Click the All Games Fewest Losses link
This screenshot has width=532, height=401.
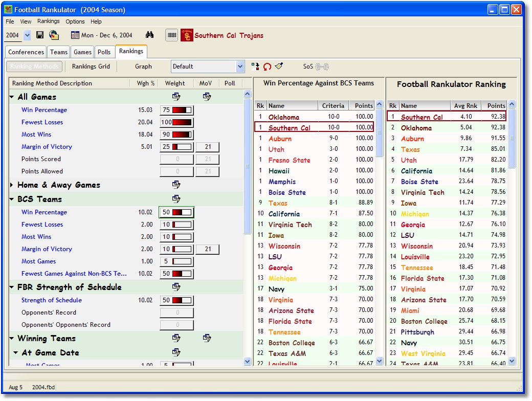[42, 122]
